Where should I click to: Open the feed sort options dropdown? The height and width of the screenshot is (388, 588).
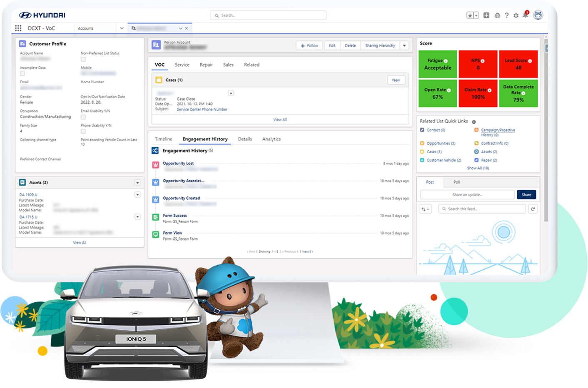coord(425,209)
